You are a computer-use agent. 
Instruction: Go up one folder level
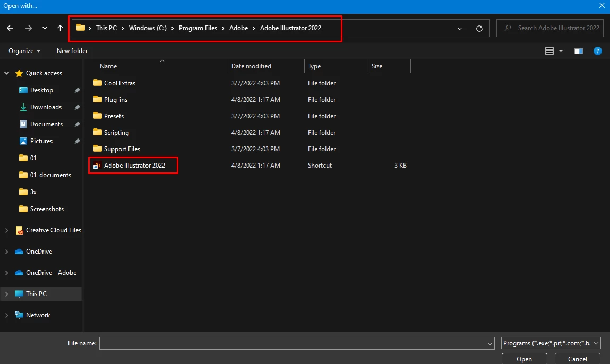coord(60,28)
